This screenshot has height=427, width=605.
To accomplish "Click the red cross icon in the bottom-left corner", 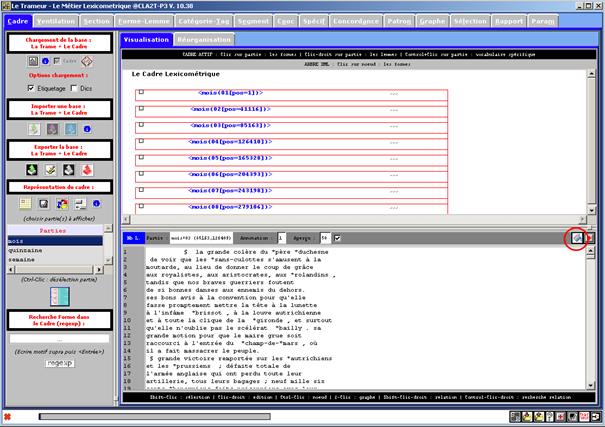I will click(x=7, y=417).
